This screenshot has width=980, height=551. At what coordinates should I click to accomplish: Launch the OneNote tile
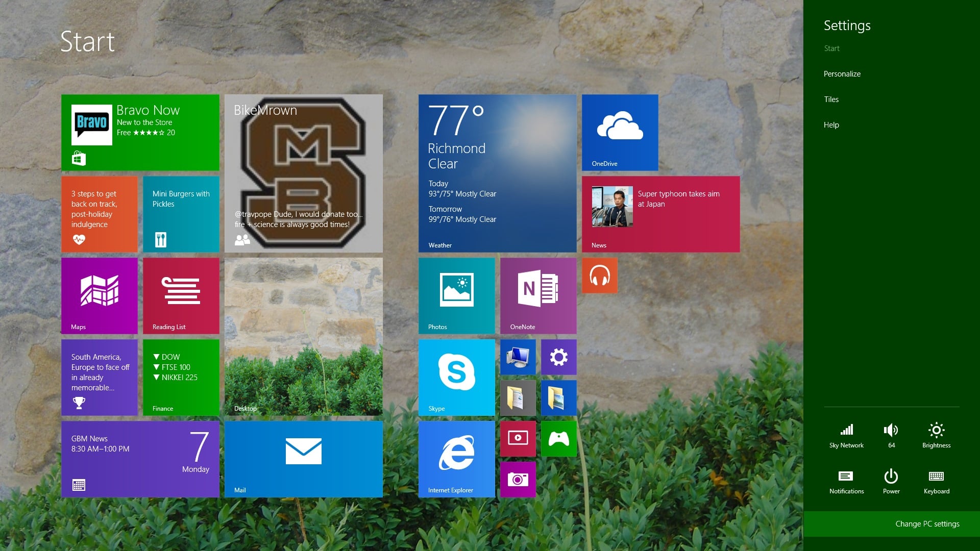[x=538, y=295]
